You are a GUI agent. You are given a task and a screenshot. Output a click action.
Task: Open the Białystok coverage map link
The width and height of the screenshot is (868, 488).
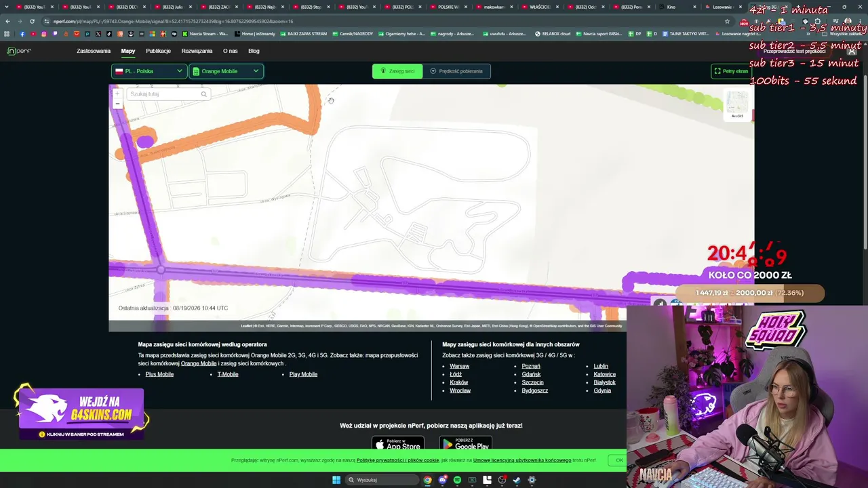pyautogui.click(x=605, y=382)
